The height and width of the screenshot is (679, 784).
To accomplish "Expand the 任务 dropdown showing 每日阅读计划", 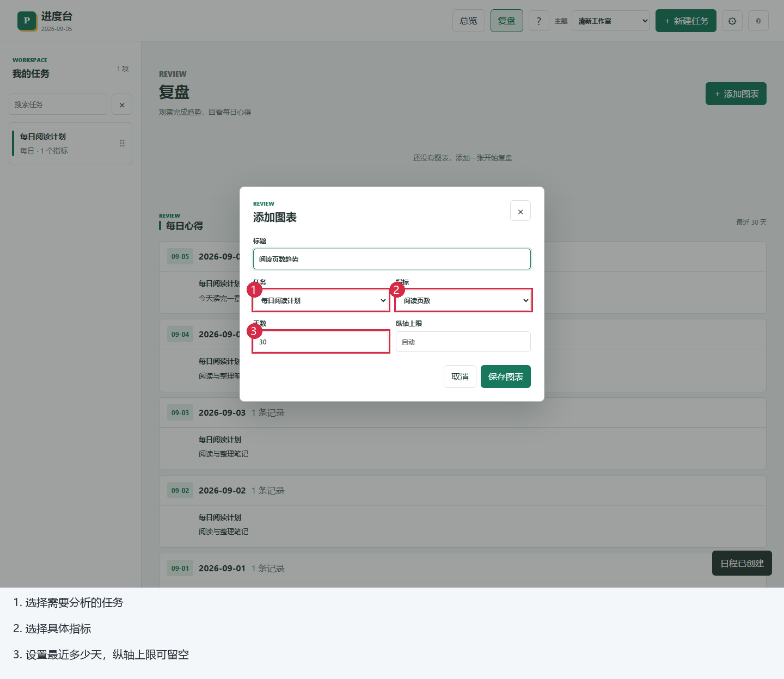I will pyautogui.click(x=321, y=300).
